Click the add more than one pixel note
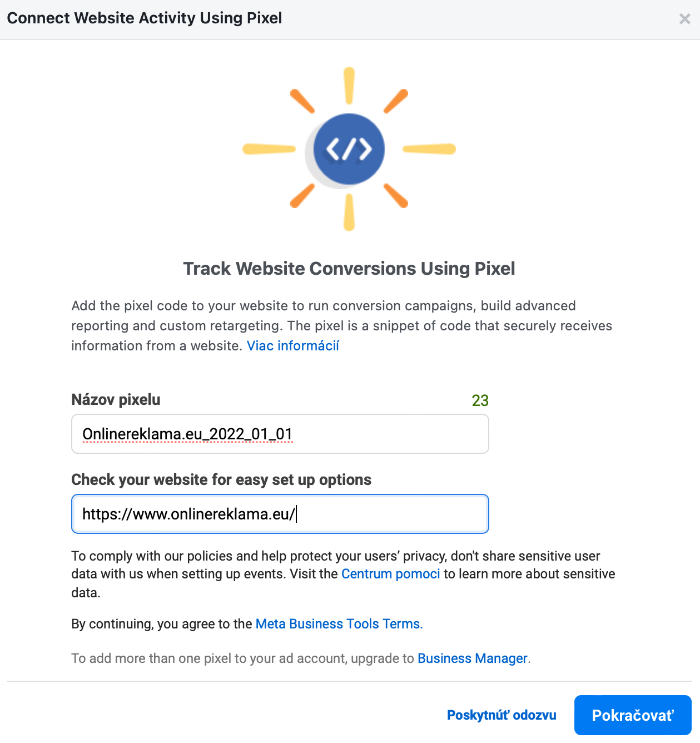This screenshot has width=700, height=743. pos(242,658)
